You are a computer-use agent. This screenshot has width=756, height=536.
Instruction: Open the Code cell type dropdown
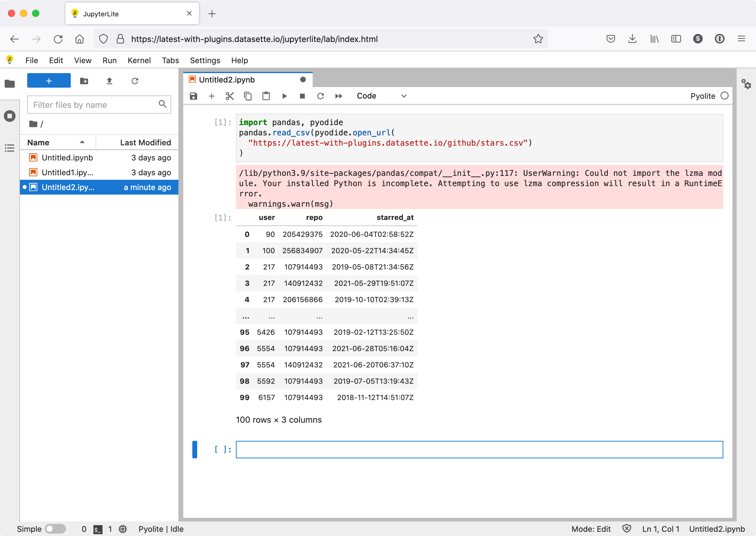pos(380,96)
